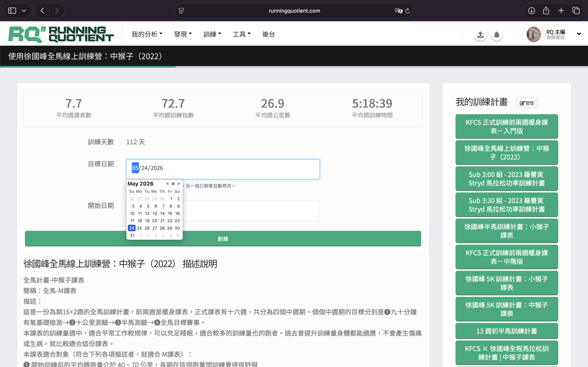Viewport: 588px width, 367px height.
Task: Click the 管理 training plans button
Action: click(527, 103)
